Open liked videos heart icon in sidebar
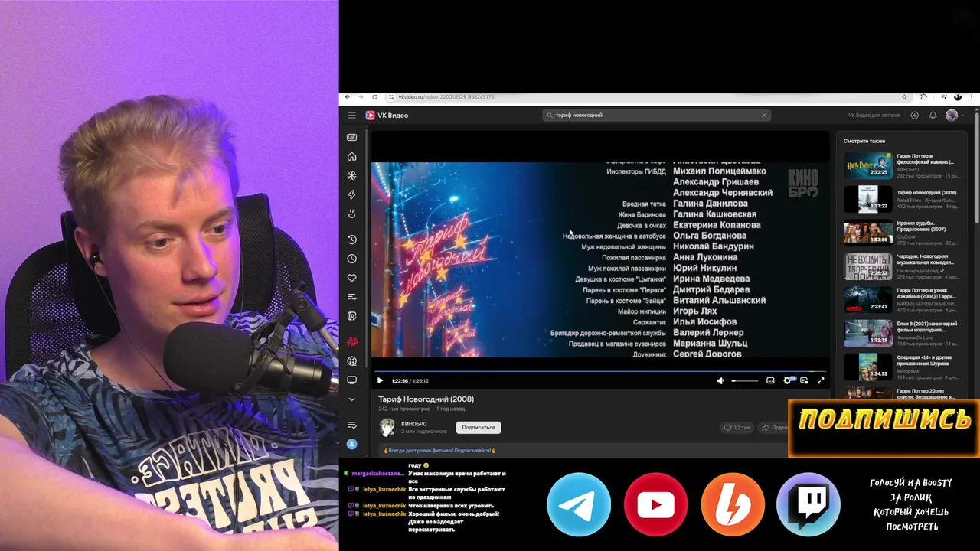 351,278
